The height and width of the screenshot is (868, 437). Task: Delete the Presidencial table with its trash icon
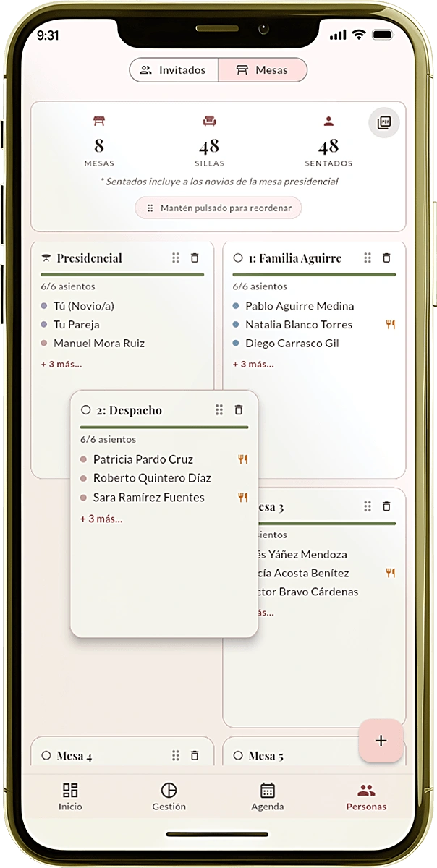195,258
